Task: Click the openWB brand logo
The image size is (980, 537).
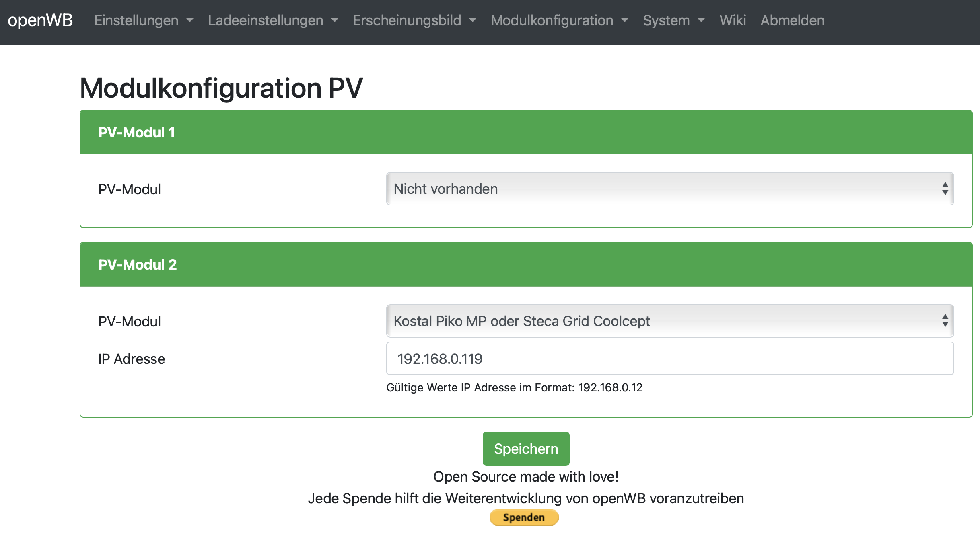Action: 40,20
